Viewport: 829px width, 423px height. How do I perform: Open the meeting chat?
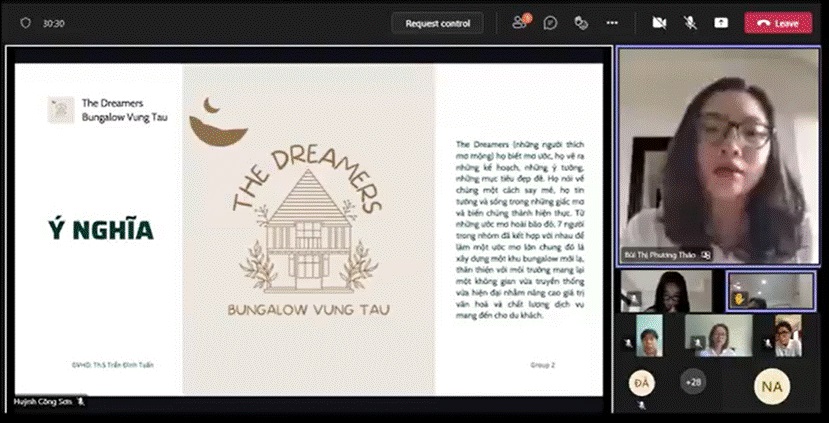[x=552, y=23]
